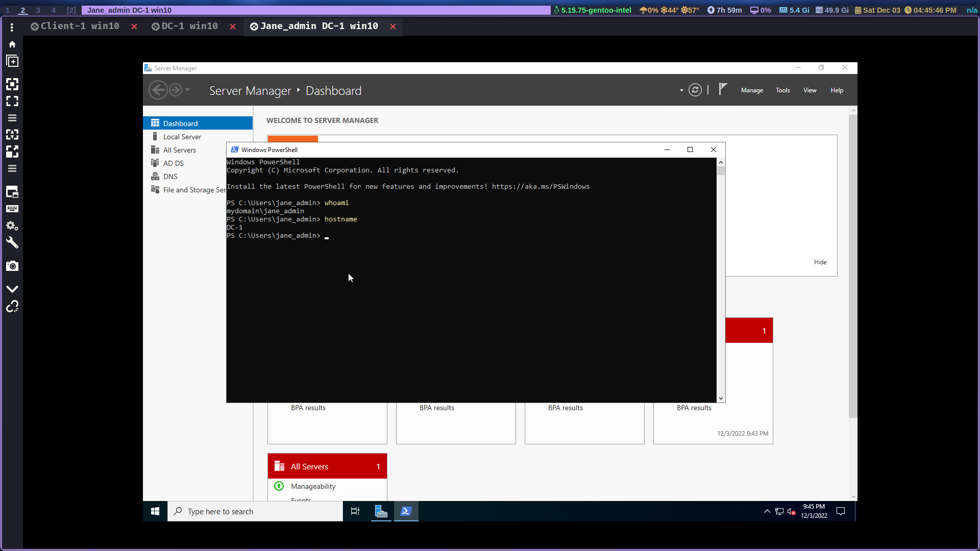Click the fullscreen brackets icon in sidebar
Image resolution: width=980 pixels, height=551 pixels.
[x=12, y=101]
